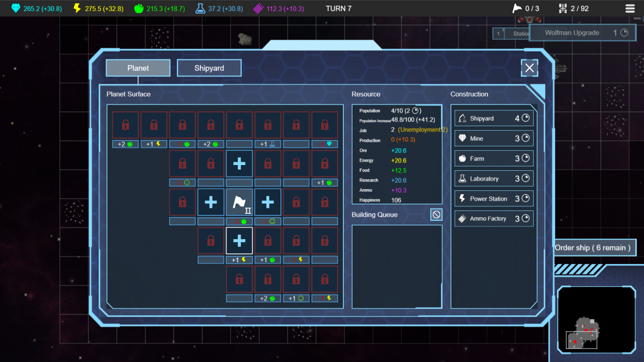Open the hamburger main menu
Screen dimensions: 644x362
tap(630, 8)
